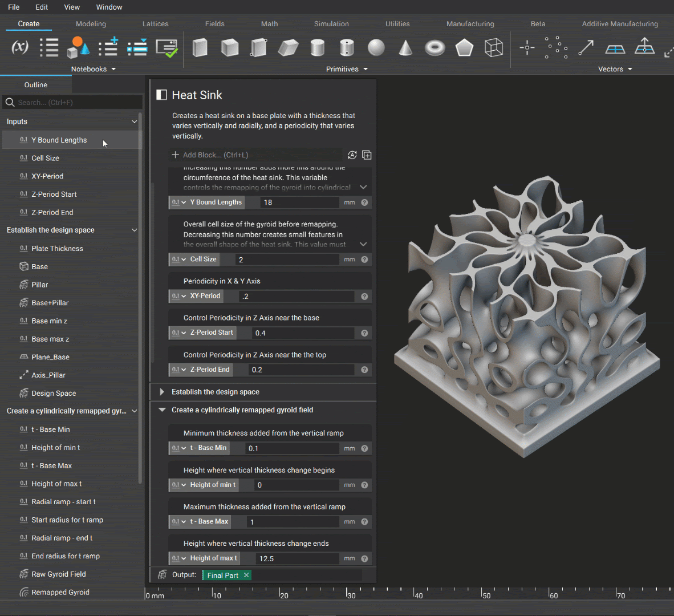The width and height of the screenshot is (674, 616).
Task: Open the variables (x) notebook icon
Action: 20,47
